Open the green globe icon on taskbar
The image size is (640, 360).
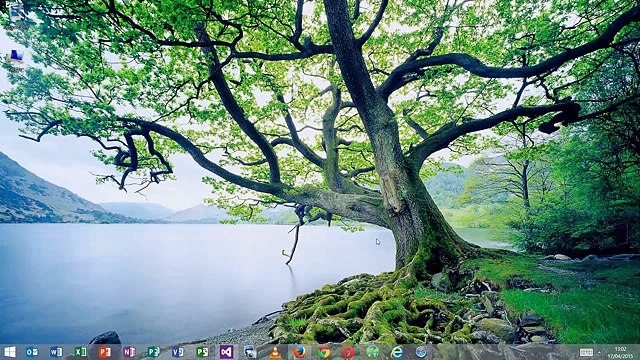point(372,352)
